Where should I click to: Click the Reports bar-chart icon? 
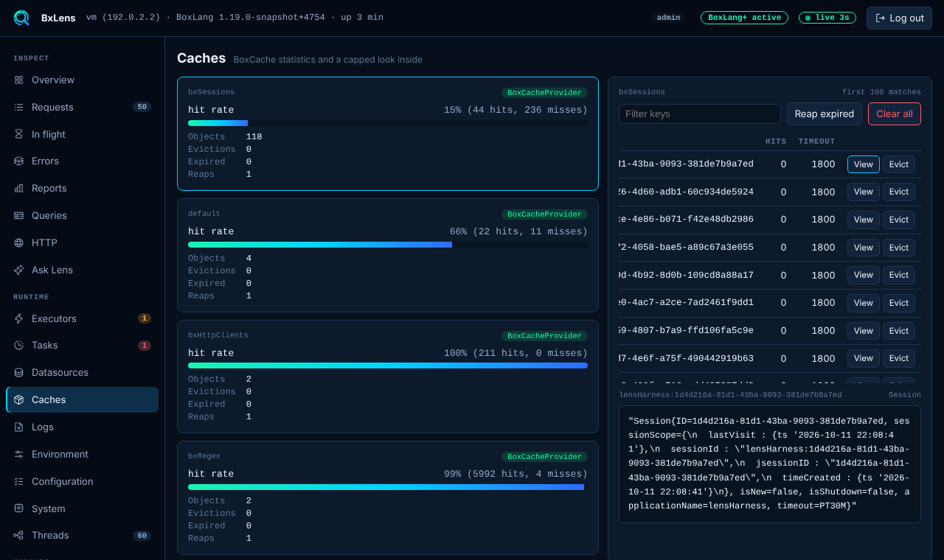(x=18, y=188)
